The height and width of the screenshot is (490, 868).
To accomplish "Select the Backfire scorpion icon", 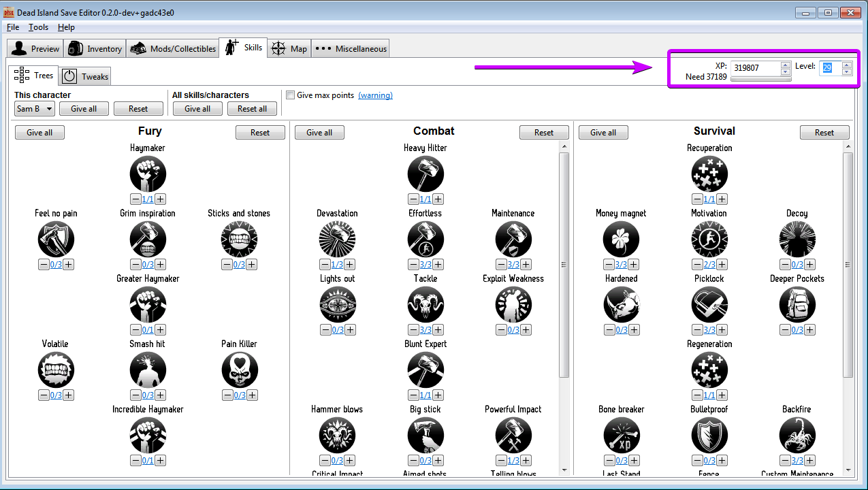I will 797,435.
